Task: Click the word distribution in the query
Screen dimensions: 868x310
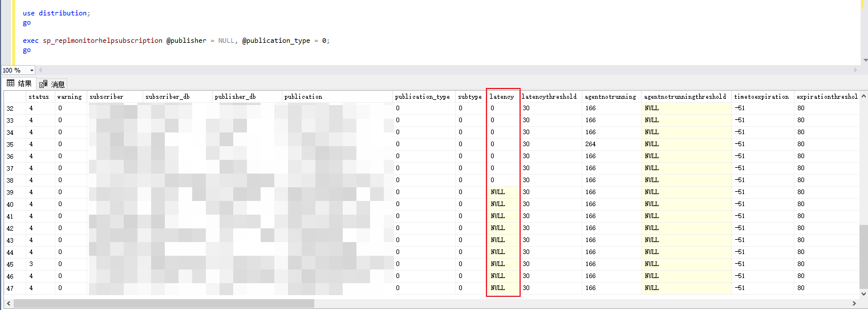Action: pyautogui.click(x=63, y=13)
